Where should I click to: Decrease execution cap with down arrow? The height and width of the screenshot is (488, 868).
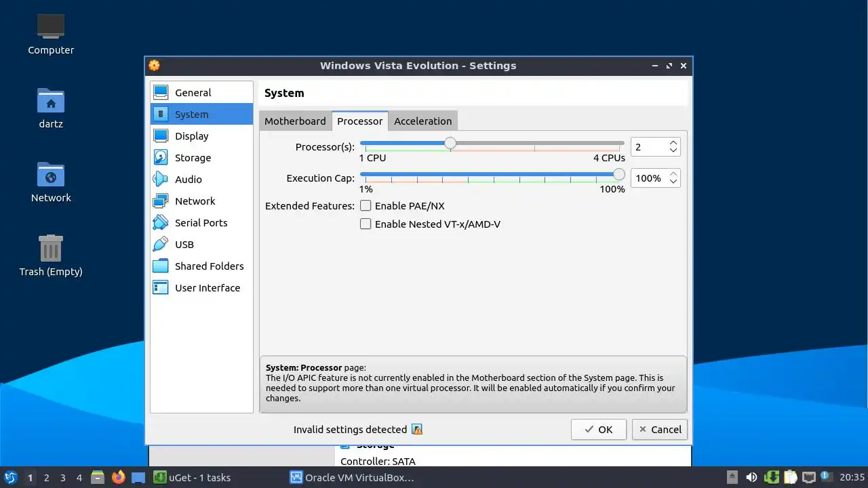click(673, 182)
